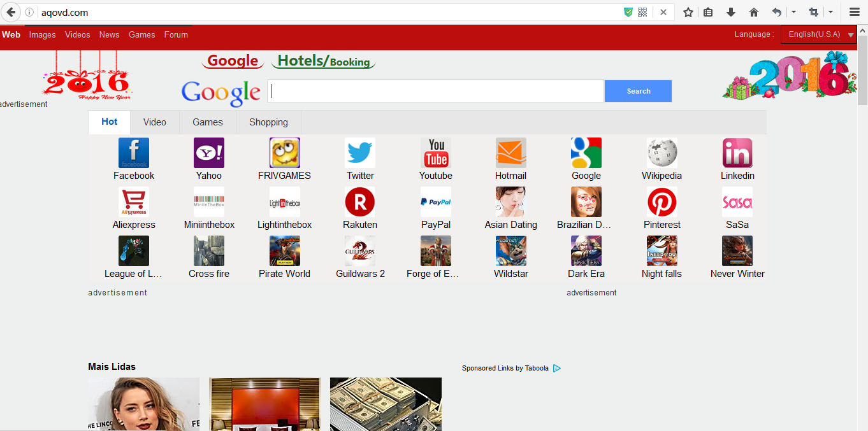Open the blonde woman article thumbnail
Viewport: 868px width, 431px height.
[143, 404]
